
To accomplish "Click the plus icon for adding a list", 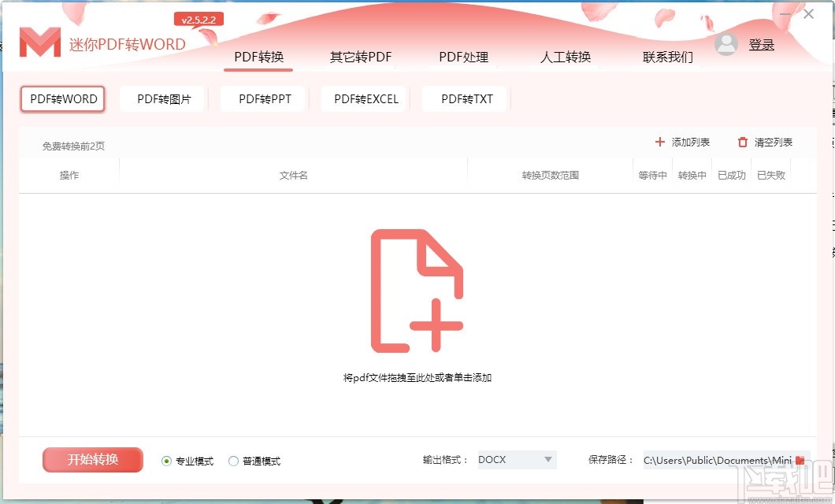I will coord(660,142).
